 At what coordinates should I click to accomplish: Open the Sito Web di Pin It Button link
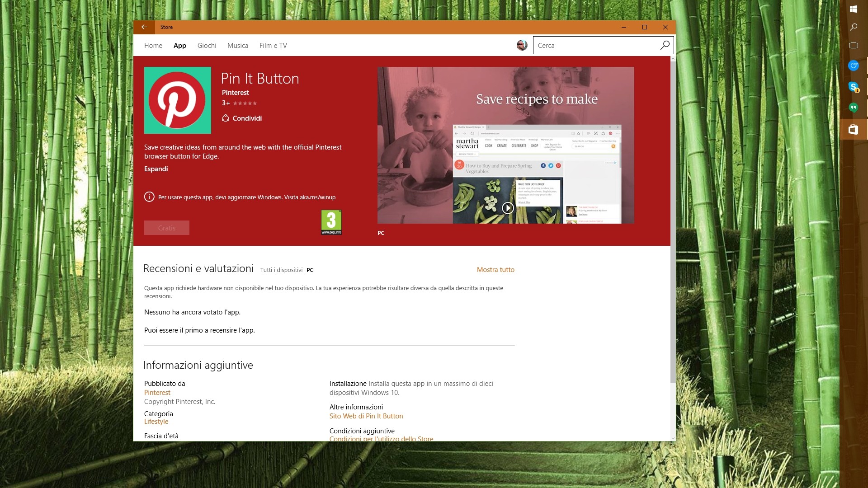[366, 416]
